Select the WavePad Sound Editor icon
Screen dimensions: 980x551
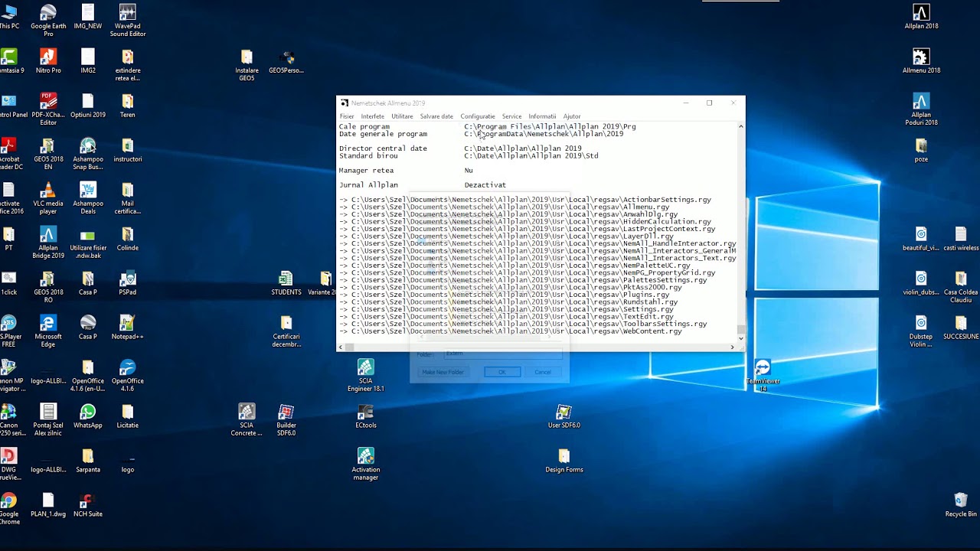[x=128, y=21]
